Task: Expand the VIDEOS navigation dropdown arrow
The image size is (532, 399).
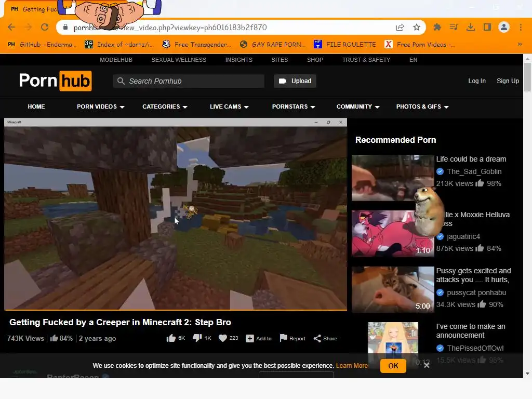Action: click(x=122, y=107)
